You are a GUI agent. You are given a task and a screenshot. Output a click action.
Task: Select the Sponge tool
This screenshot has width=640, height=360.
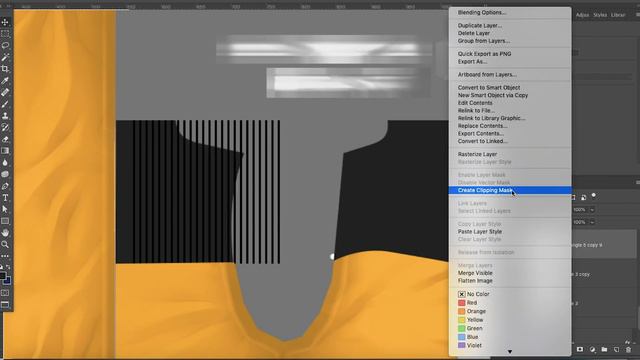click(x=5, y=174)
